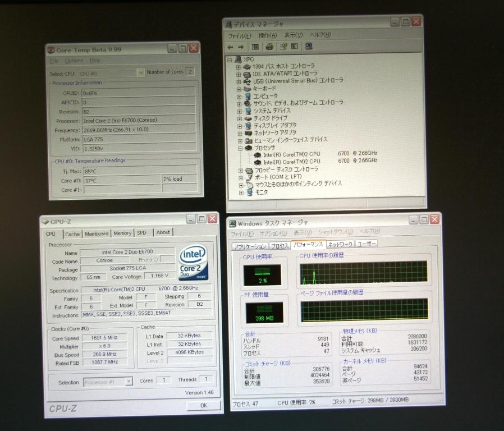Image resolution: width=504 pixels, height=431 pixels.
Task: Open the File menu in Core Temp
Action: coord(54,61)
